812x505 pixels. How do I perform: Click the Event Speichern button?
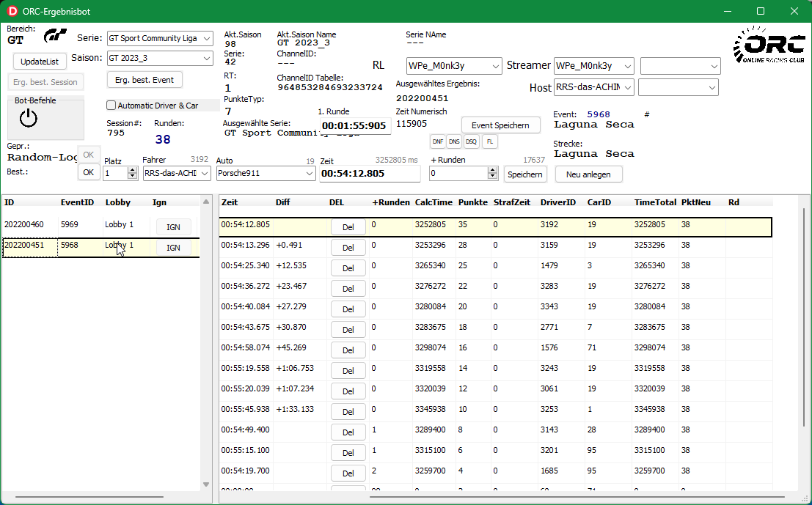click(500, 125)
